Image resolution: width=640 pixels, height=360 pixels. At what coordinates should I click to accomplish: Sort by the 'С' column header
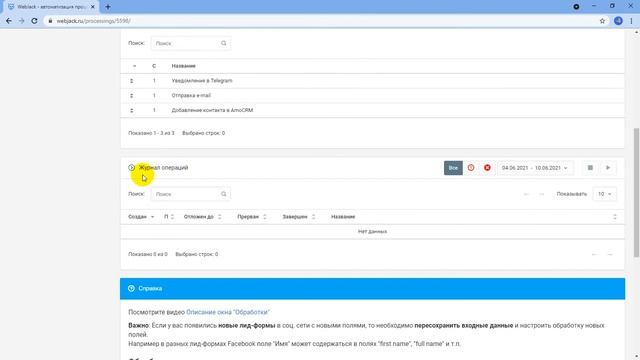click(154, 66)
